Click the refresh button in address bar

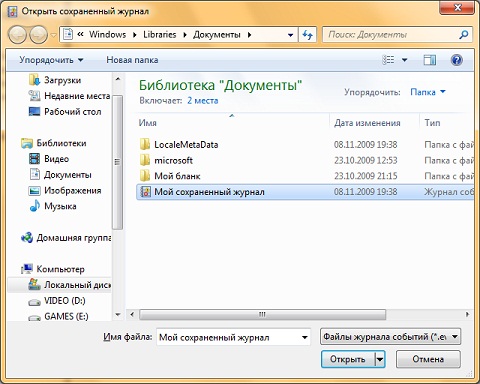point(307,35)
